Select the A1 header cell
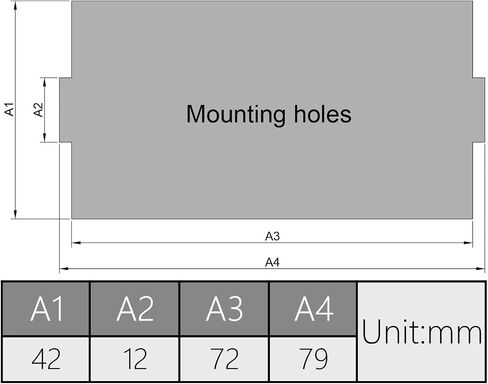The width and height of the screenshot is (488, 384). coord(46,309)
